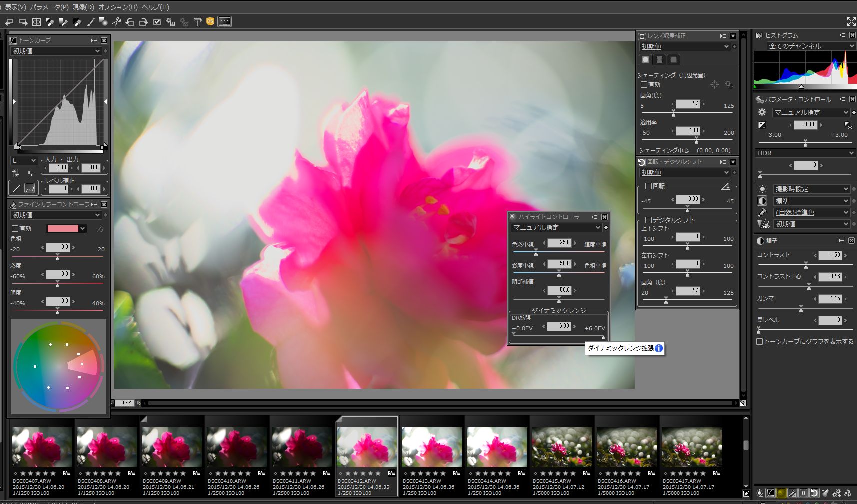The width and height of the screenshot is (857, 504).
Task: Increase コントラスト value with right arrow
Action: 845,255
